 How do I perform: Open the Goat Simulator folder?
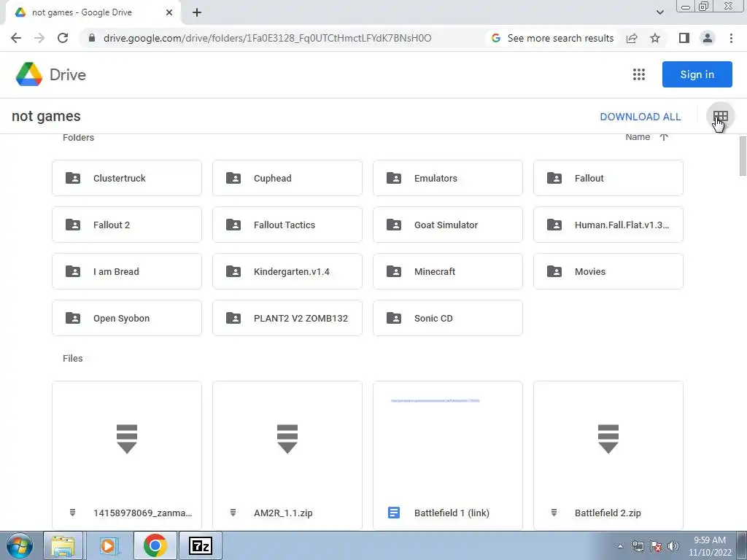pos(448,225)
